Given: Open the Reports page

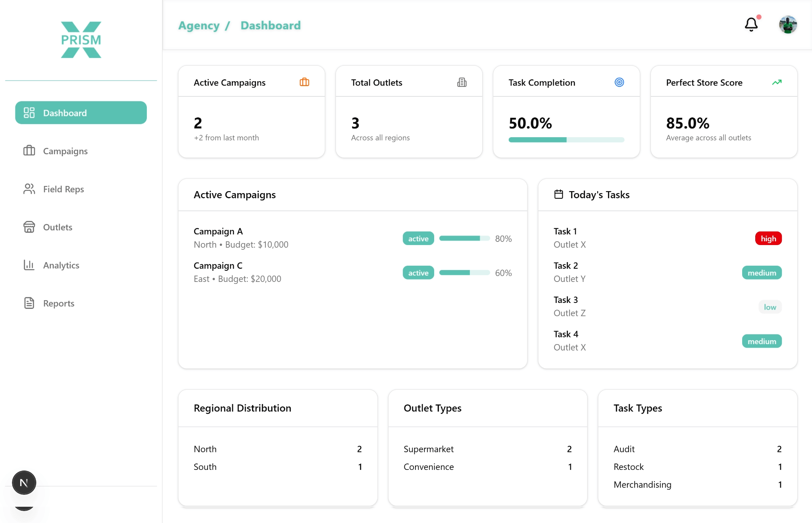Looking at the screenshot, I should coord(59,303).
